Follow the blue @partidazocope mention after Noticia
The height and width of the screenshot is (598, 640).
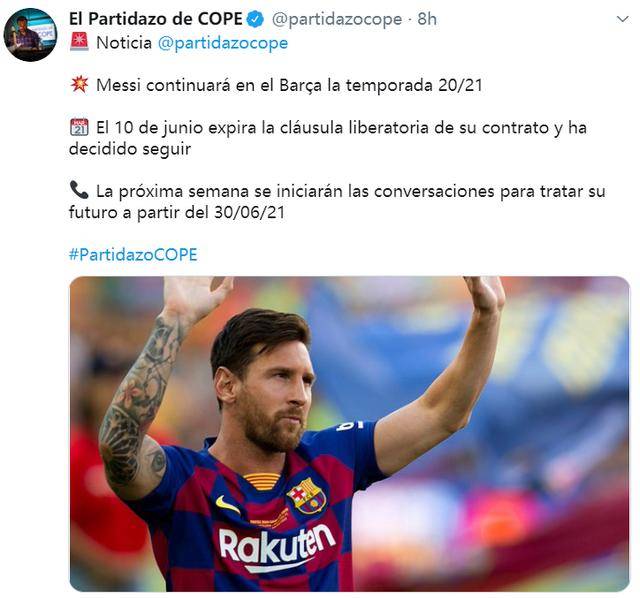222,43
